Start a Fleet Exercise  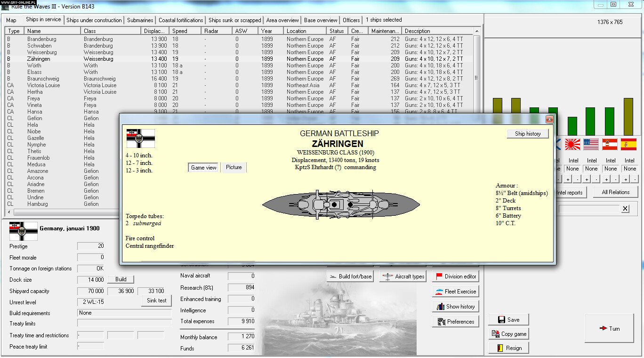(x=455, y=291)
